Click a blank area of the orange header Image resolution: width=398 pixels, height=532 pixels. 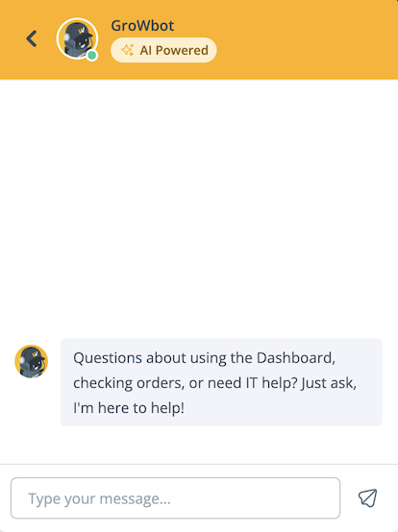click(x=306, y=39)
